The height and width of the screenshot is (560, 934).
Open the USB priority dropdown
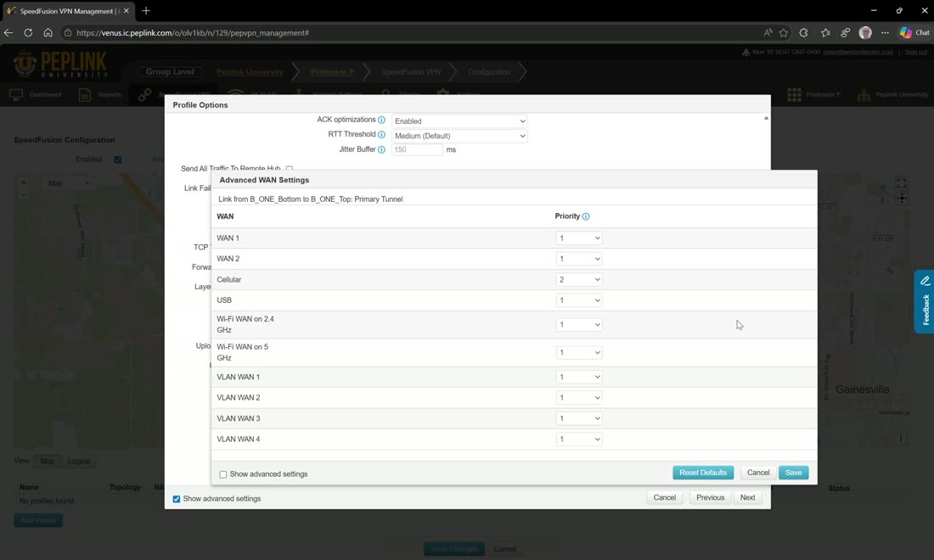[579, 300]
